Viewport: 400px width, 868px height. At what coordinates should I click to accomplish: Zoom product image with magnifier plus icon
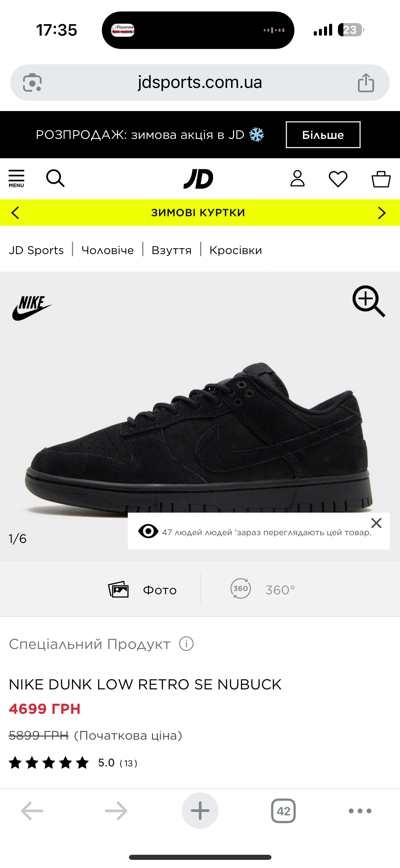pos(369,301)
